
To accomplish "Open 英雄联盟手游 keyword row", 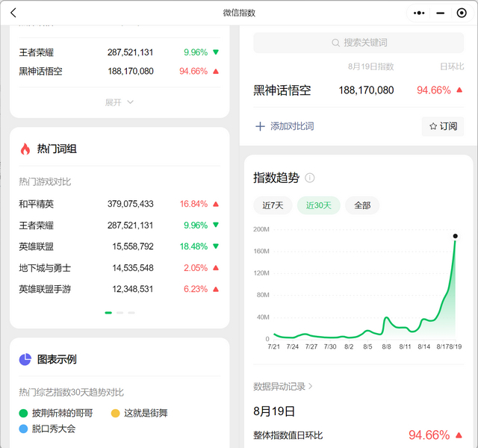I will pos(45,289).
